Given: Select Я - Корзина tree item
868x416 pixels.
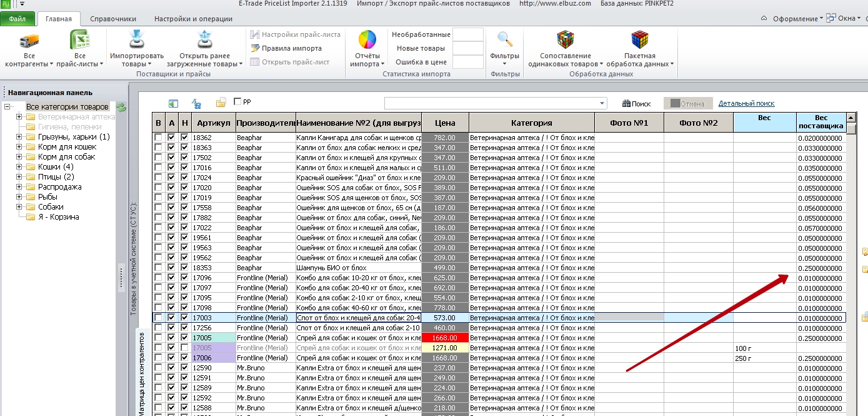Looking at the screenshot, I should click(x=58, y=217).
